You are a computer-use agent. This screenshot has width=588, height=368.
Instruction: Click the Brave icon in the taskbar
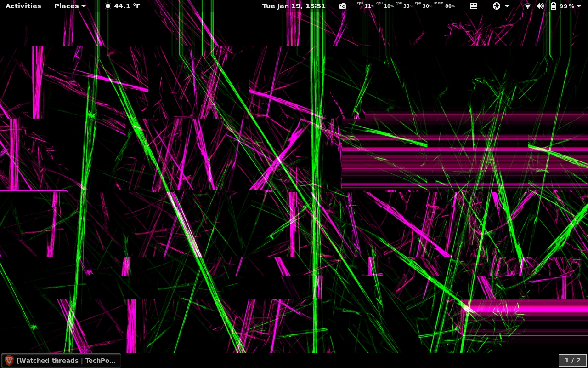point(9,361)
